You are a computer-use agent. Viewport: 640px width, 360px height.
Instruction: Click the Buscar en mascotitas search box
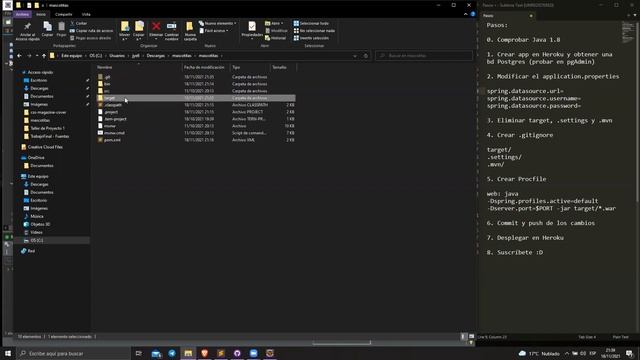tap(424, 56)
